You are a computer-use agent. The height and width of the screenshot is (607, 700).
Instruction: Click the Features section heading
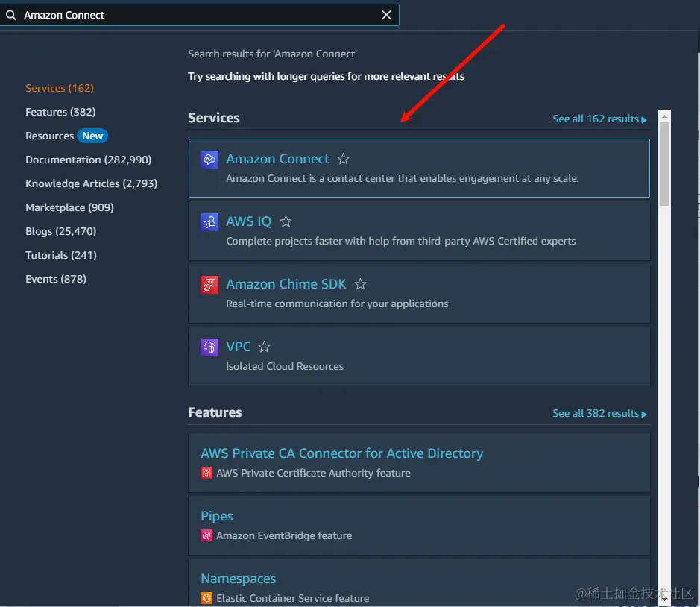[215, 412]
